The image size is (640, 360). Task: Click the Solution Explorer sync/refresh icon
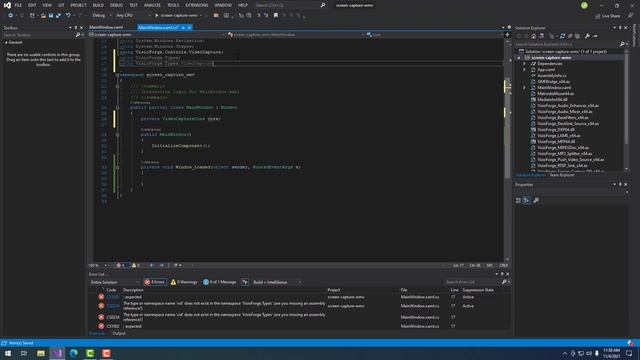562,36
